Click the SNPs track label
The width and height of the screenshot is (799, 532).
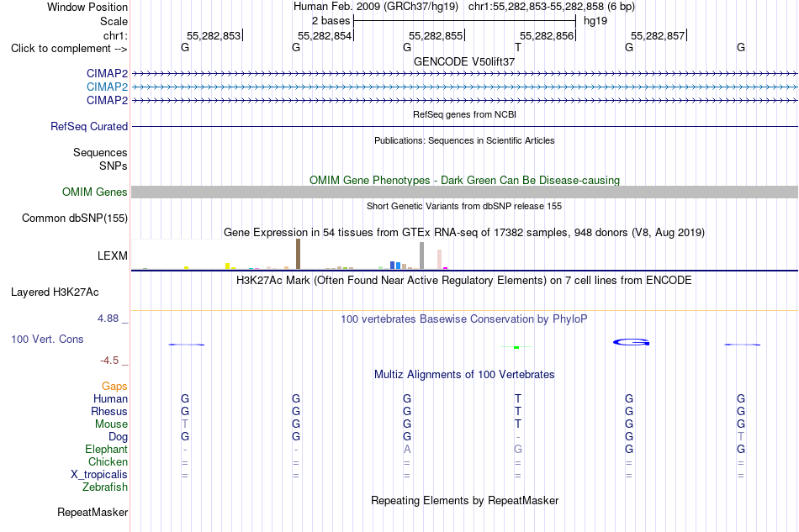[114, 166]
